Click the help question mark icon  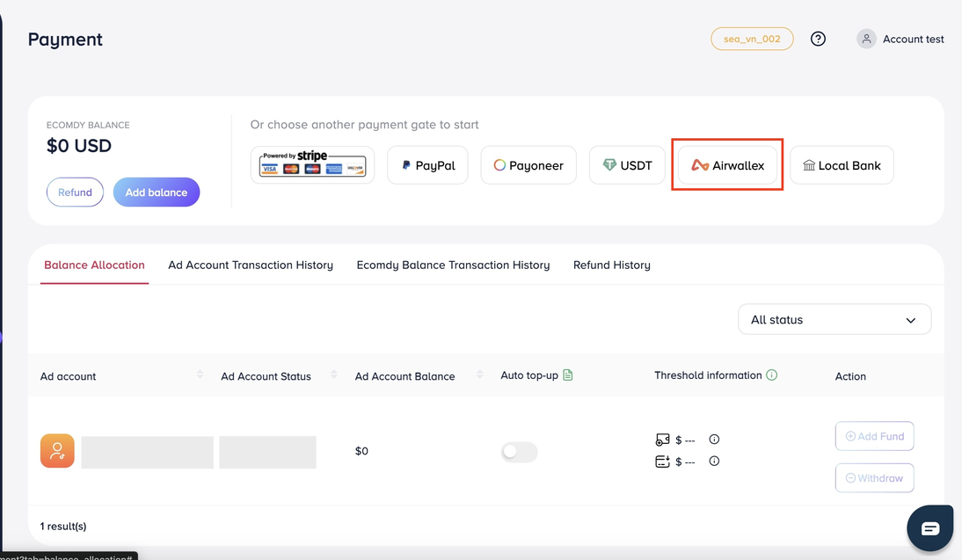(x=818, y=39)
